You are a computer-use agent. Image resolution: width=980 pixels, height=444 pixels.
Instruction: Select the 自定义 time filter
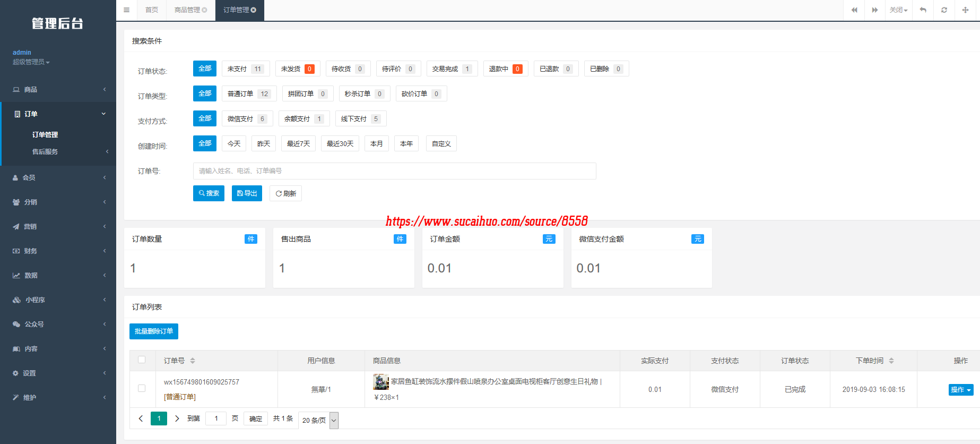[x=441, y=143]
